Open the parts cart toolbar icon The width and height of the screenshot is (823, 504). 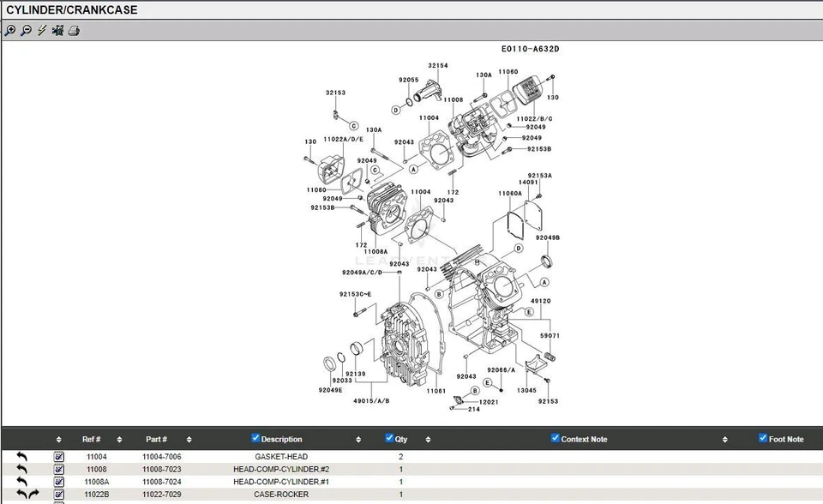coord(57,31)
